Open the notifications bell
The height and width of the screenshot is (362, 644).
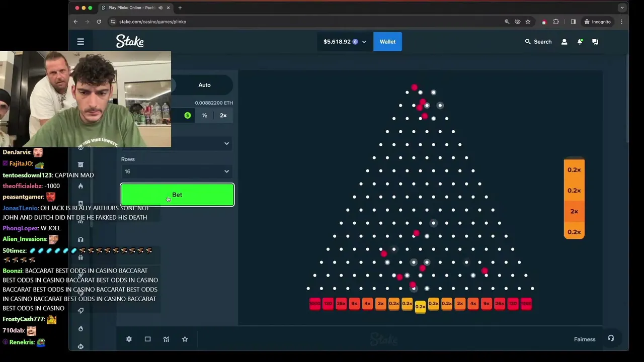click(580, 42)
